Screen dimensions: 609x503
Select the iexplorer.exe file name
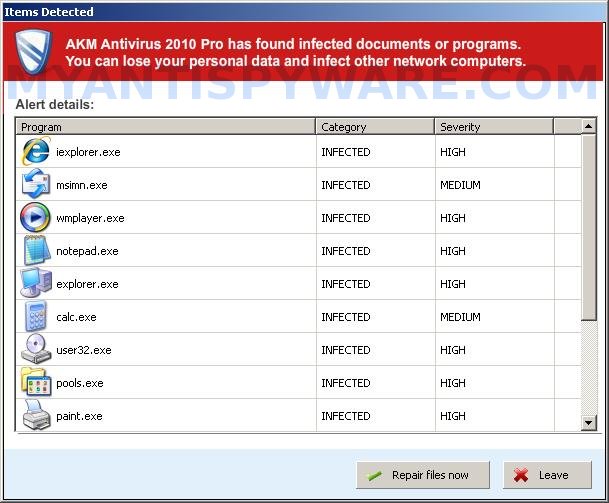(88, 152)
